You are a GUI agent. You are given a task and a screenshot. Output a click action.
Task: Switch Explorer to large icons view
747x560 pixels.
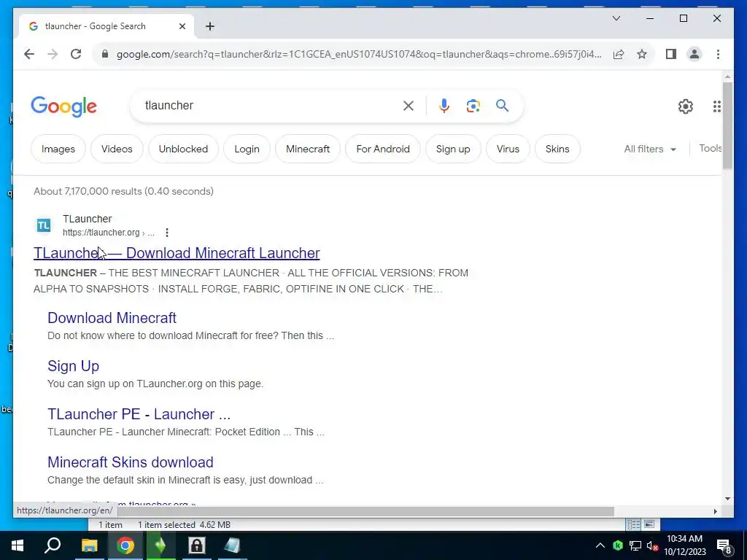[649, 525]
